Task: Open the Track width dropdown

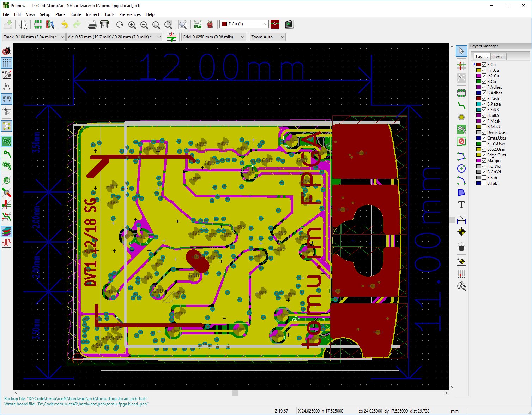Action: pos(34,37)
